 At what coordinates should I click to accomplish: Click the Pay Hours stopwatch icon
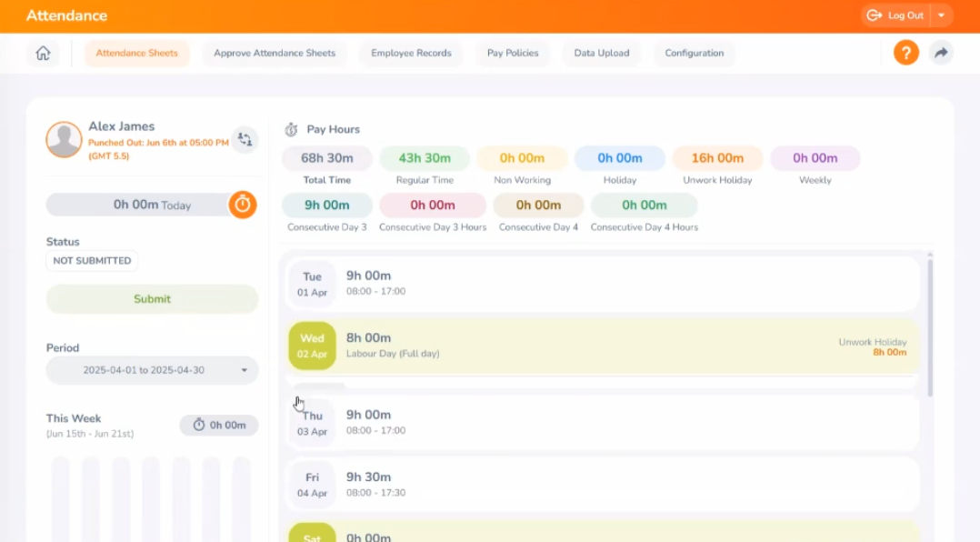[x=291, y=129]
